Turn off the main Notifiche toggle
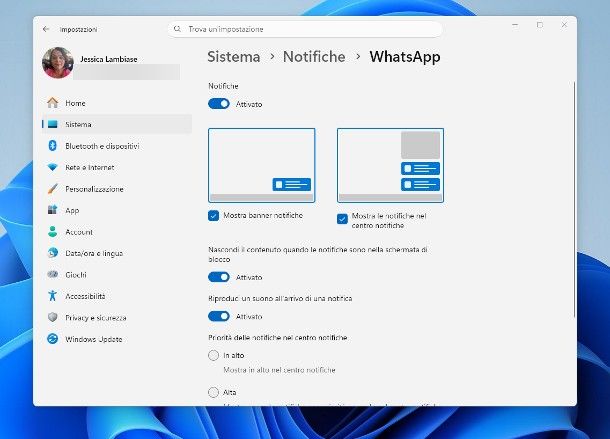610x439 pixels. (x=219, y=104)
